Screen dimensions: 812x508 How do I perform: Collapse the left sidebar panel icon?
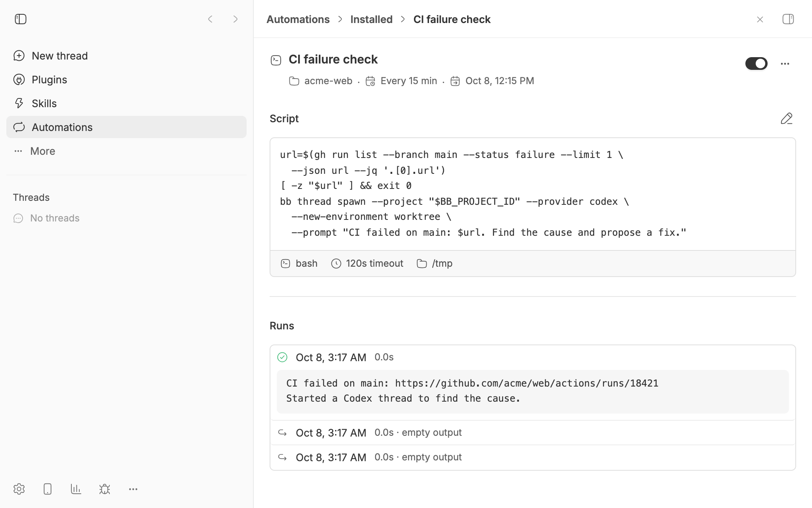21,19
